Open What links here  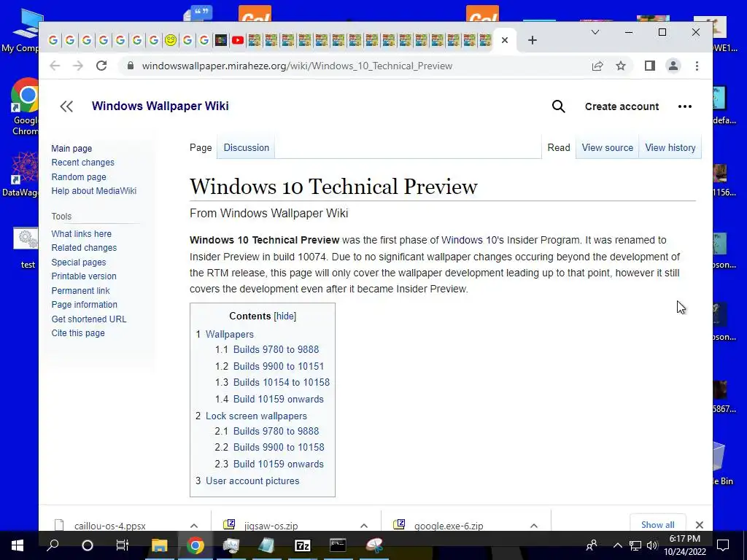pos(82,234)
